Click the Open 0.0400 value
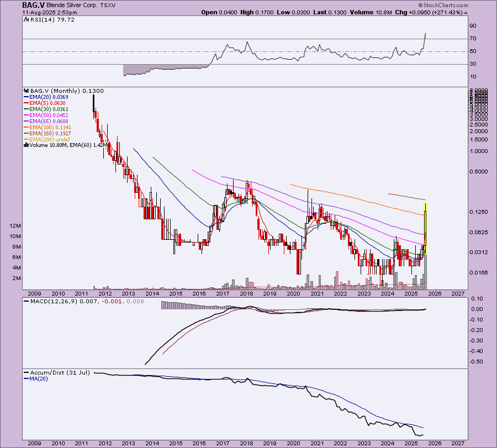The width and height of the screenshot is (497, 448). pos(219,12)
